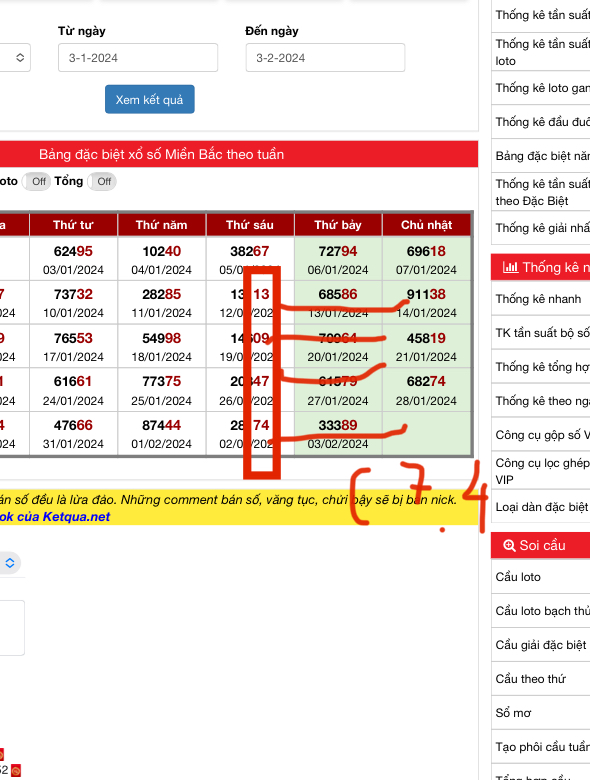
Task: Select Thống kê loto gan menu item
Action: (540, 88)
